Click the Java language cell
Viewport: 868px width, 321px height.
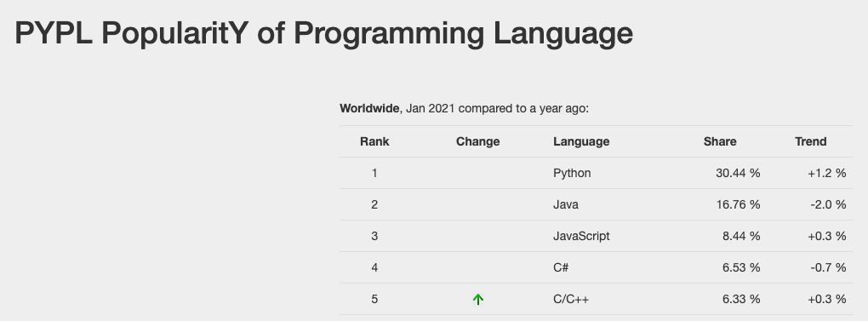(x=566, y=204)
